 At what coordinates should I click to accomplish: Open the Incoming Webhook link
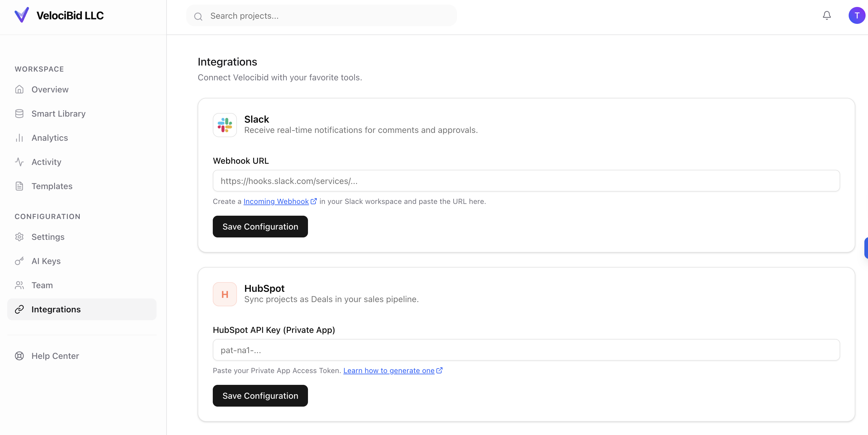(x=276, y=201)
